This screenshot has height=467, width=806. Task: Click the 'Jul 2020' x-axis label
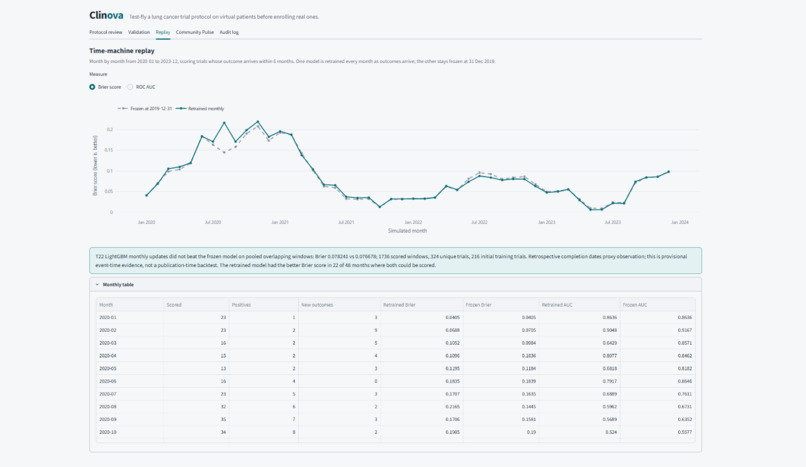pyautogui.click(x=213, y=222)
